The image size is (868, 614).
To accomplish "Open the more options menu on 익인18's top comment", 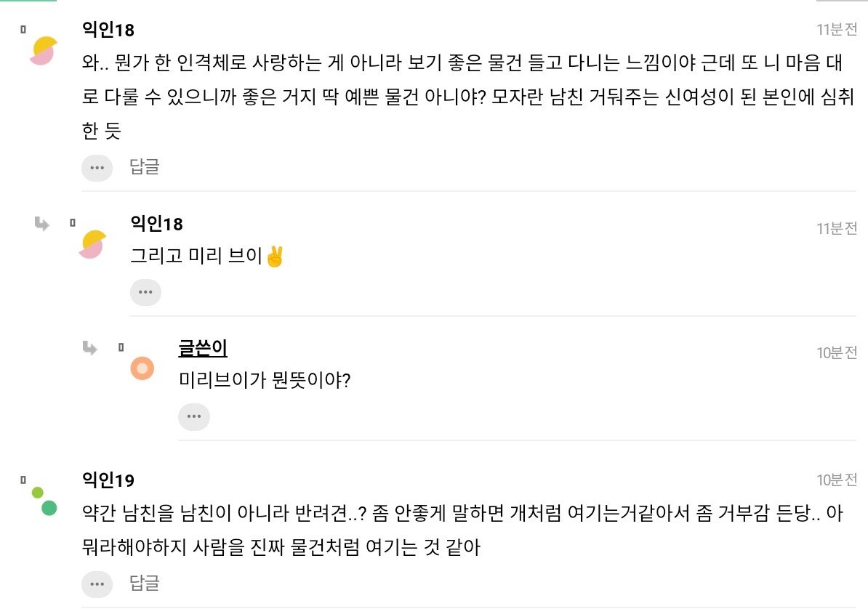I will [97, 168].
